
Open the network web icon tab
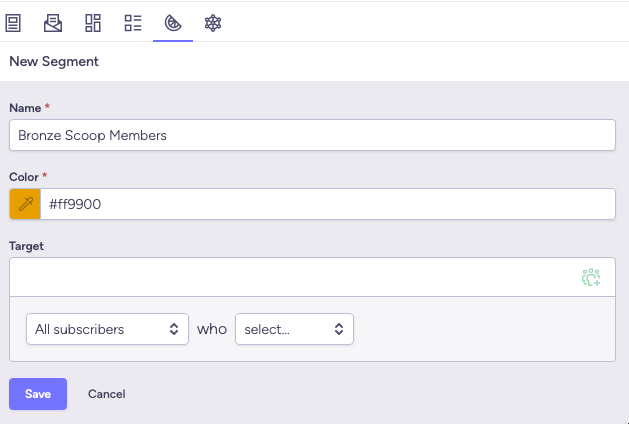pyautogui.click(x=212, y=22)
